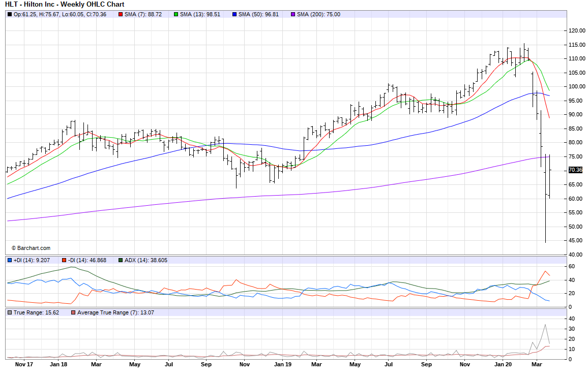Click the SMA (200): 75.00 legend text
The image size is (588, 380).
[319, 14]
